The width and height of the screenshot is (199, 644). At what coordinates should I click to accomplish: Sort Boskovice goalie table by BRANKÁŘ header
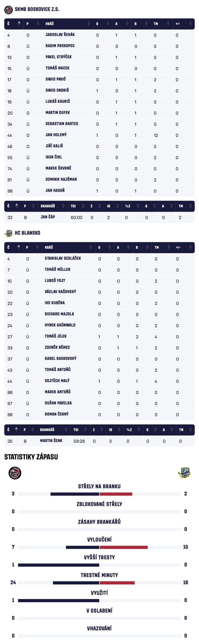click(48, 206)
